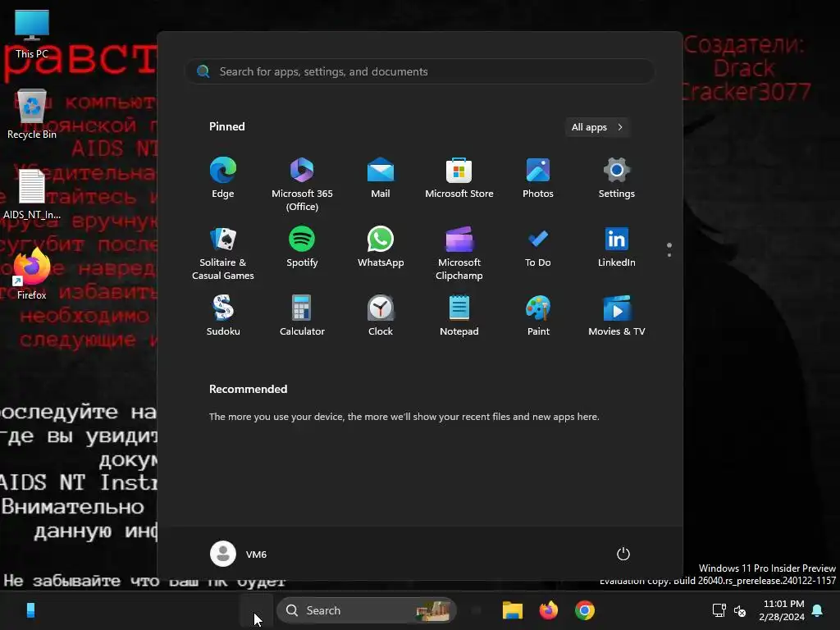Launch Movies & TV
Viewport: 840px width, 630px height.
[617, 316]
